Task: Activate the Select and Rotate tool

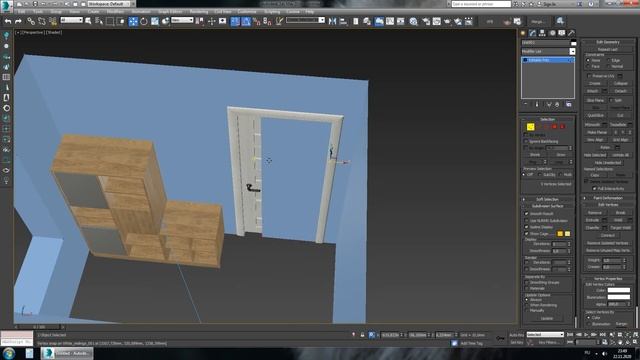Action: (x=144, y=21)
